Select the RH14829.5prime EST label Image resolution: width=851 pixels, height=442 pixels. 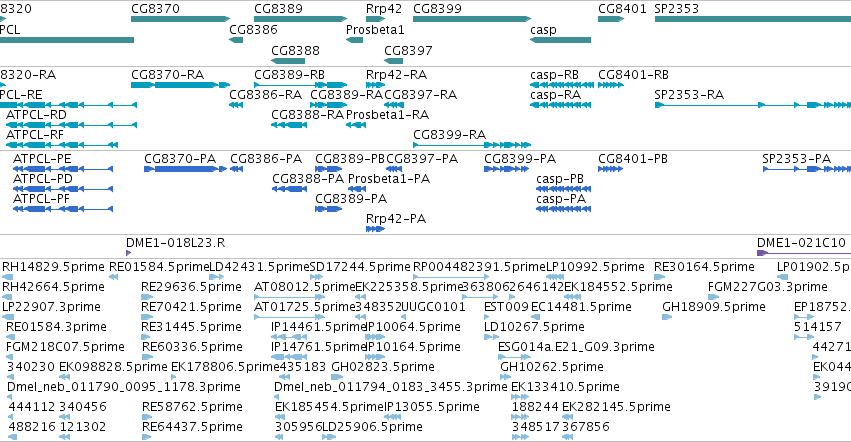tap(53, 267)
